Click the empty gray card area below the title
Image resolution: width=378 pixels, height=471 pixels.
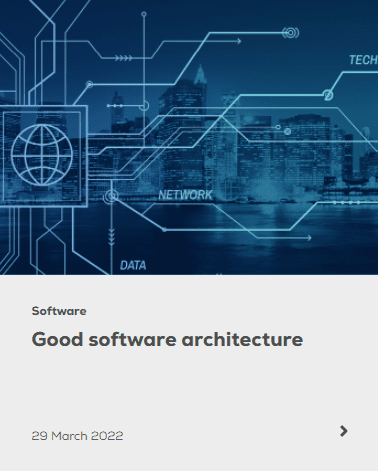click(189, 387)
